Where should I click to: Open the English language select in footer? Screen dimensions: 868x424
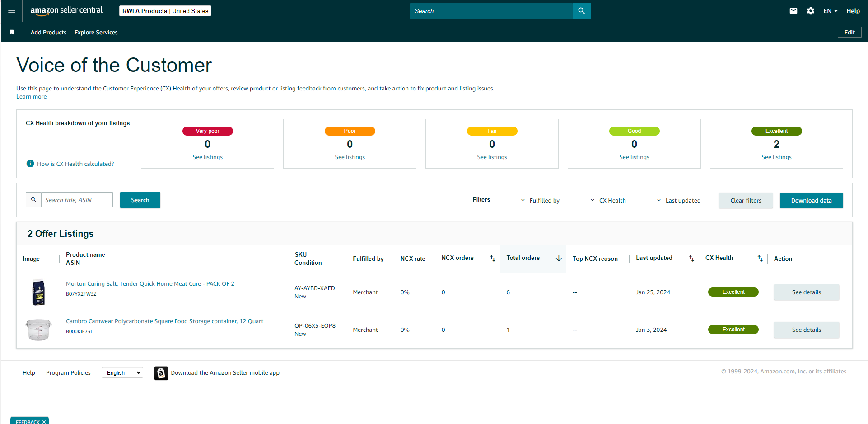click(122, 373)
